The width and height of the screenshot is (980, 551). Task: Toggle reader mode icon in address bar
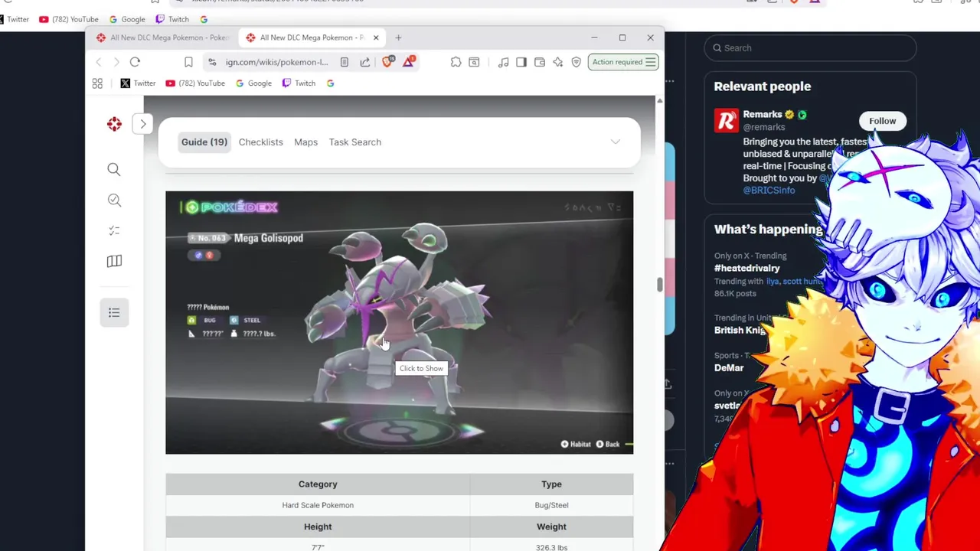pyautogui.click(x=345, y=62)
